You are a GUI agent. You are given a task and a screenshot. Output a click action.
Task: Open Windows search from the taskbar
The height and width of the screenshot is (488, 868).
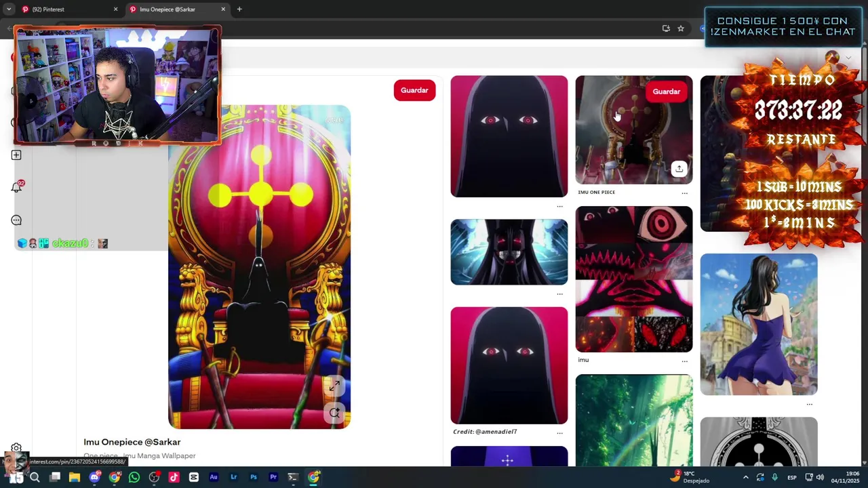click(35, 477)
